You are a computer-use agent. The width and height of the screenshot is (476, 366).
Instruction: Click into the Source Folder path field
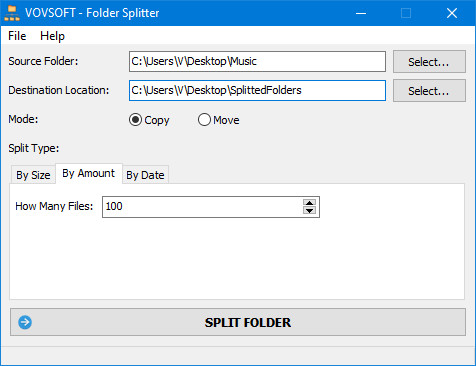point(257,61)
